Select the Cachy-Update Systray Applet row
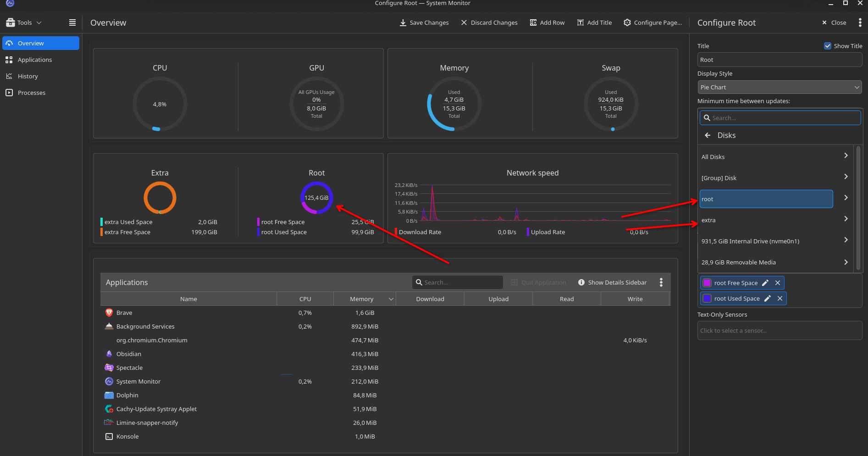This screenshot has height=456, width=868. pos(385,409)
